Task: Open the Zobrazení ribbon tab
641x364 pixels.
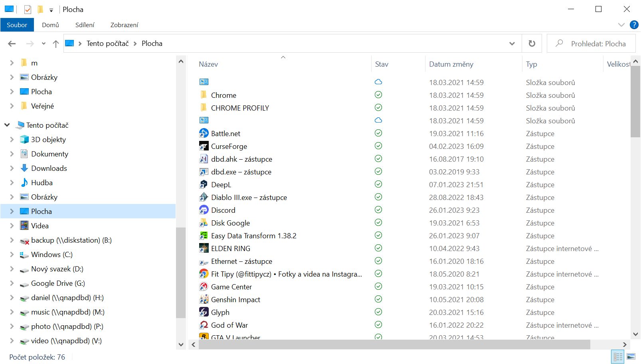Action: (124, 25)
